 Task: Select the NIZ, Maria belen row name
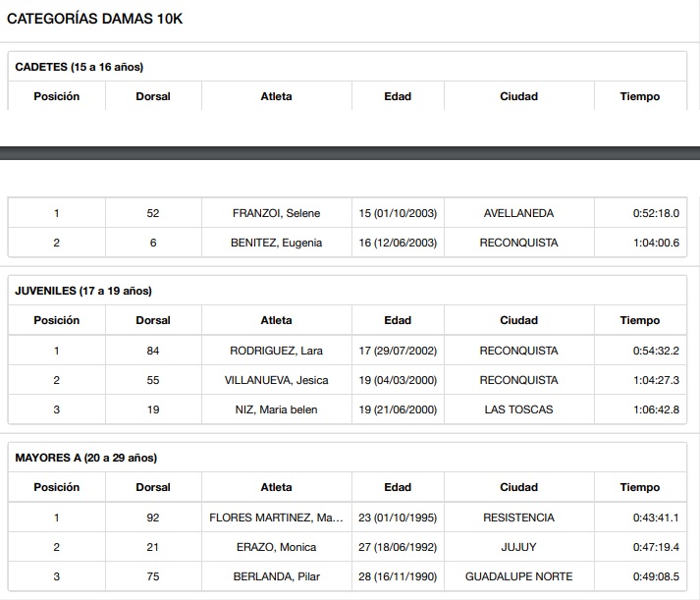(x=276, y=409)
